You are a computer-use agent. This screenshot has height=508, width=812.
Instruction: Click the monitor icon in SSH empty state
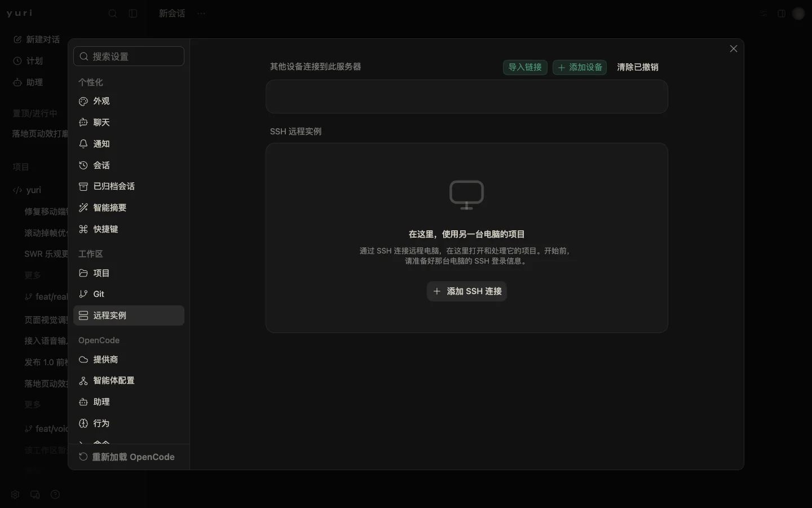(x=467, y=195)
